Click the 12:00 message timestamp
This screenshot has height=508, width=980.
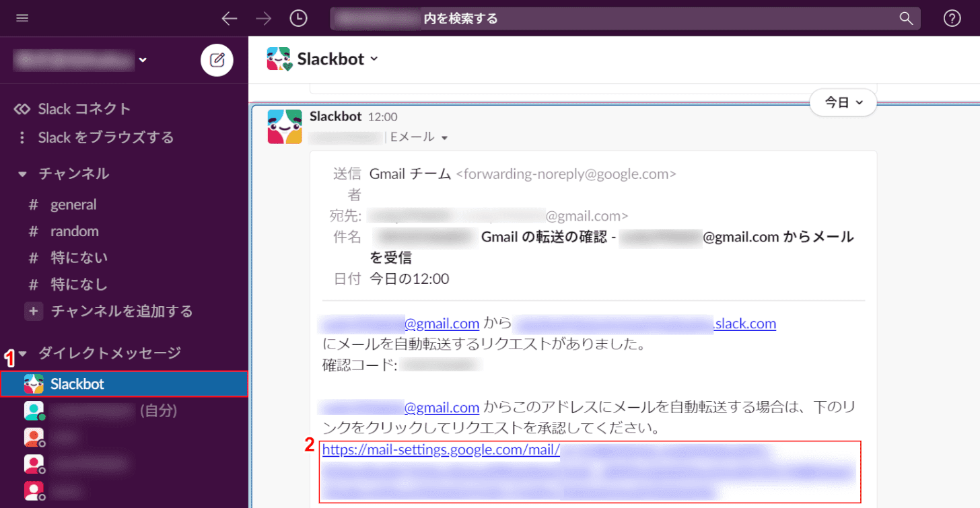click(382, 117)
